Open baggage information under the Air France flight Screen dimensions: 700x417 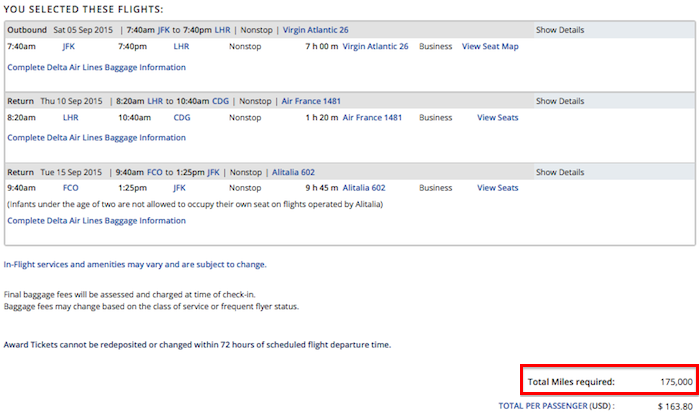(x=96, y=138)
